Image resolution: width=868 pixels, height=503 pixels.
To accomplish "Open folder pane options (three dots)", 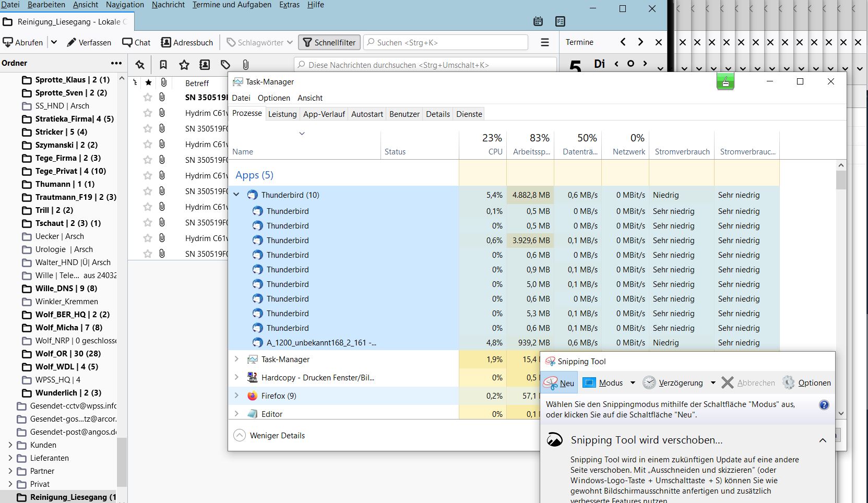I will (x=116, y=63).
